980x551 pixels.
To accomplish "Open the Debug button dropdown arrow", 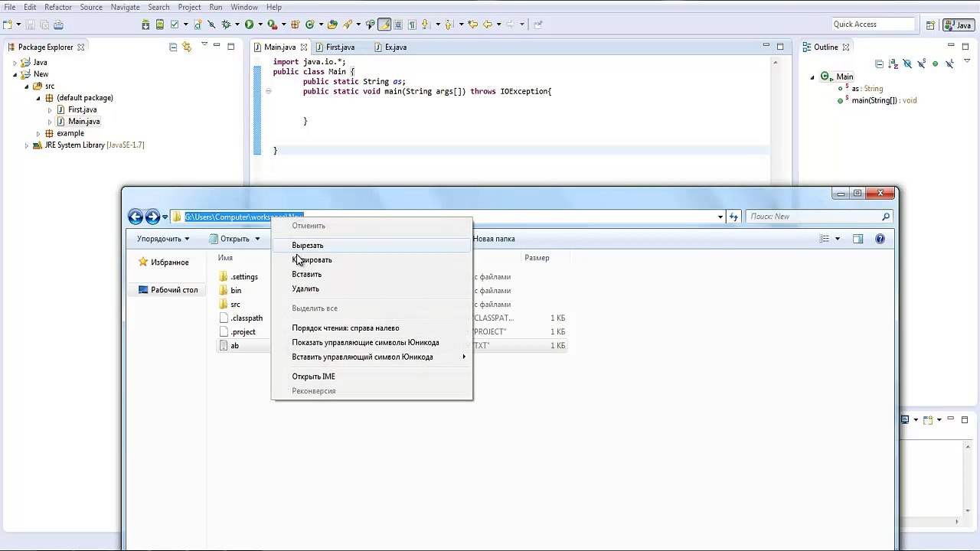I will coord(237,24).
